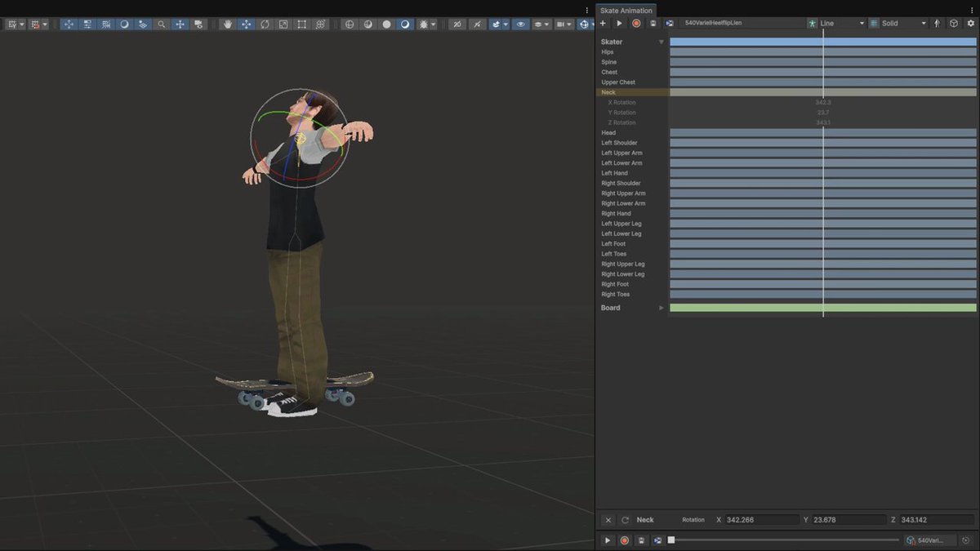Click the save icon in animation toolbar
Screen dimensions: 980x551
[x=653, y=24]
